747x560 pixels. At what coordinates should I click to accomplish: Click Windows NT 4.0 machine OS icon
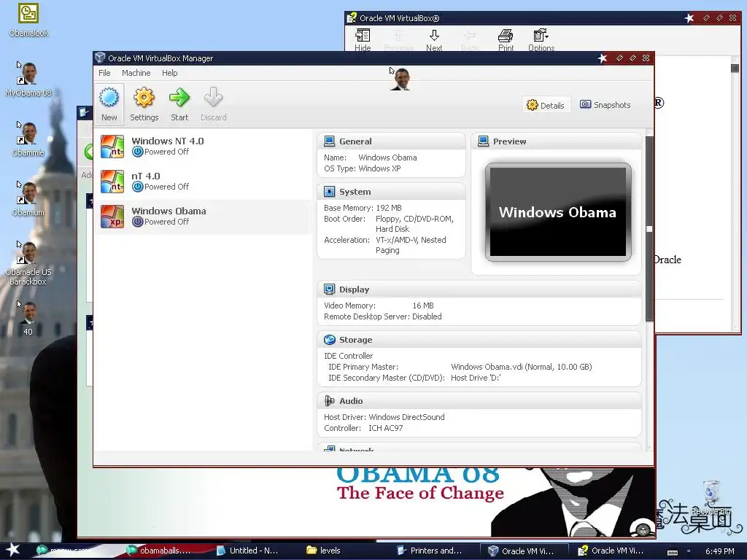[112, 146]
